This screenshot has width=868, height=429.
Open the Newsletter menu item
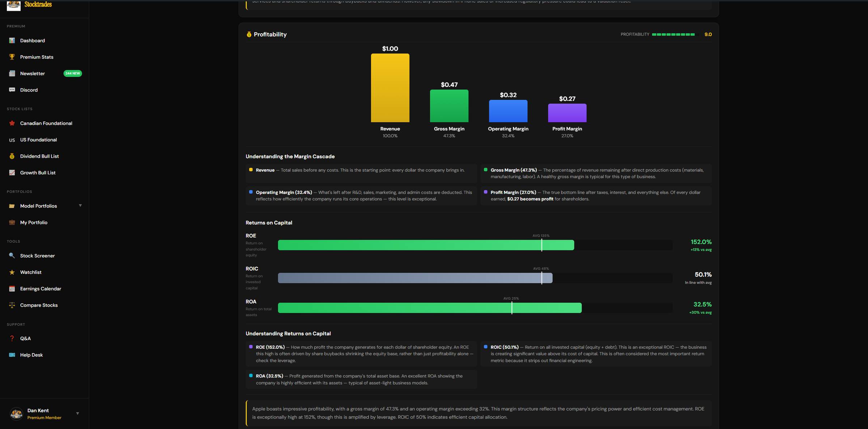(33, 73)
